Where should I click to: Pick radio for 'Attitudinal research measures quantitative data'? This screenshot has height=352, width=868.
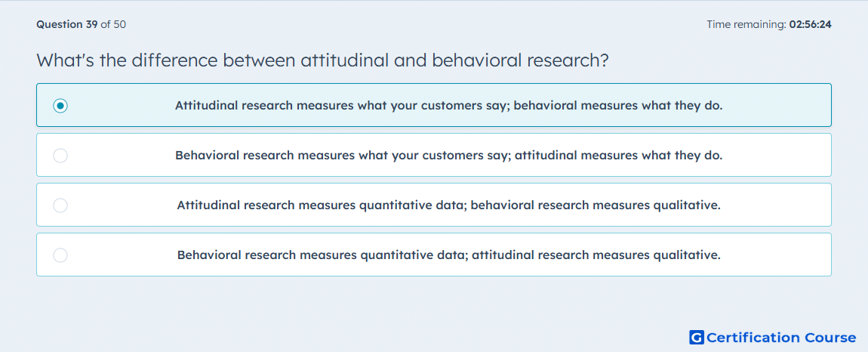pos(60,205)
